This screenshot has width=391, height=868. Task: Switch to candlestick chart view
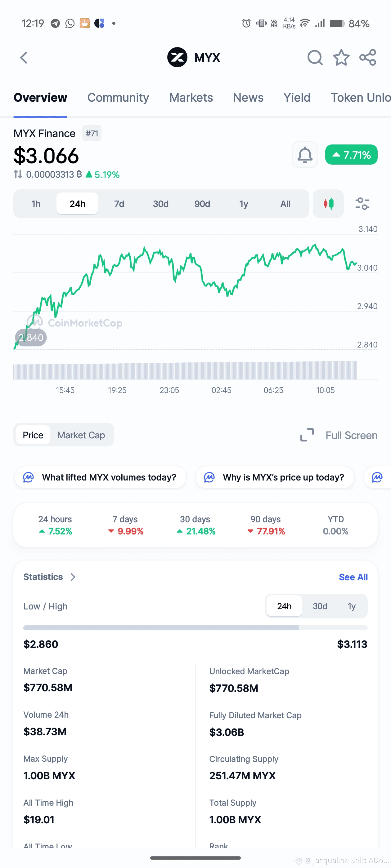328,204
